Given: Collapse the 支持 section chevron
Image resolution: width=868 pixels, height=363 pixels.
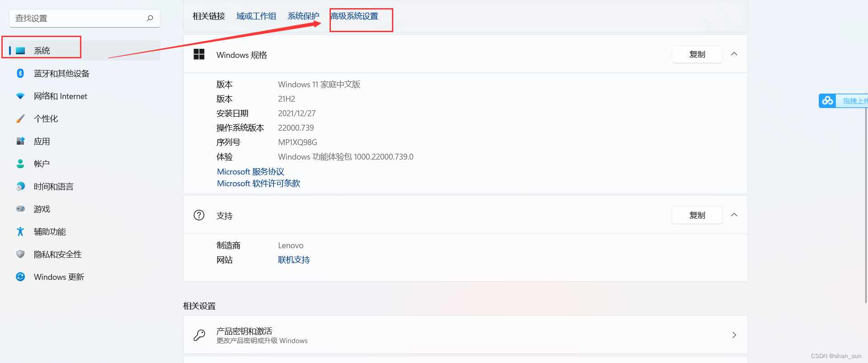Looking at the screenshot, I should coord(734,215).
